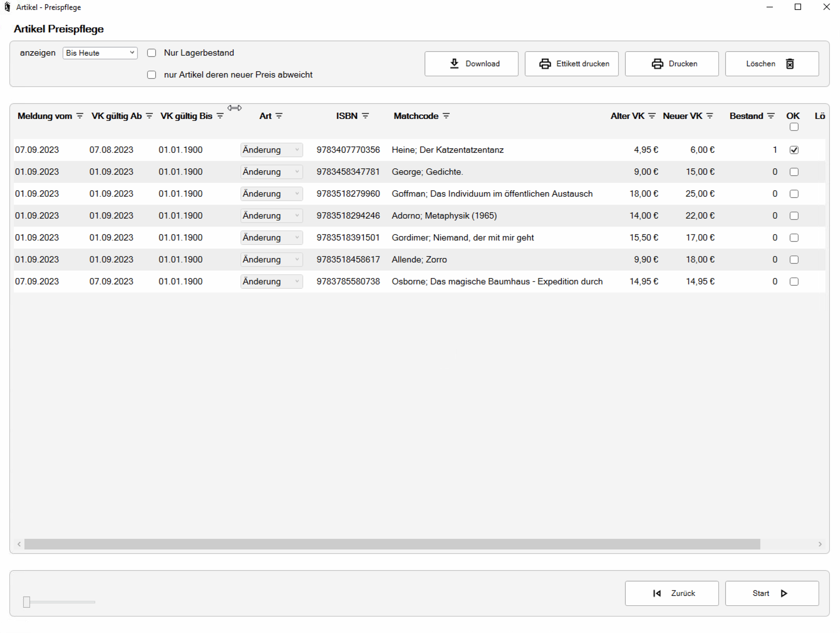
Task: Open the anzeigen dropdown showing Bis Heute
Action: [x=100, y=53]
